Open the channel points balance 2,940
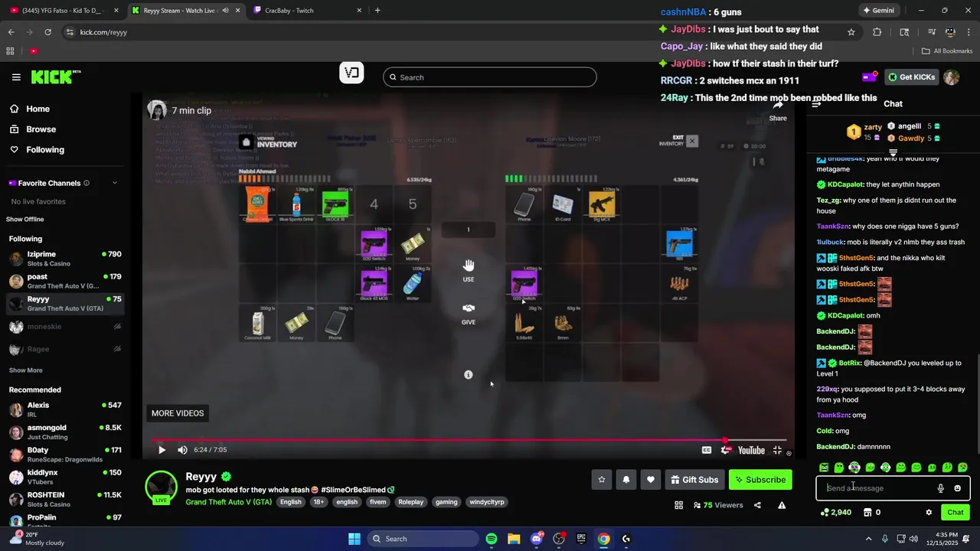980x551 pixels. coord(835,512)
